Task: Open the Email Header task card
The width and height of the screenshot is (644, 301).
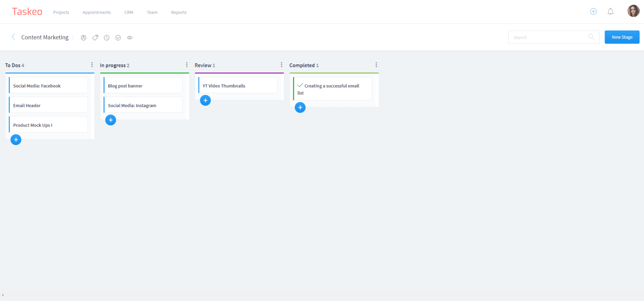Action: (x=48, y=105)
